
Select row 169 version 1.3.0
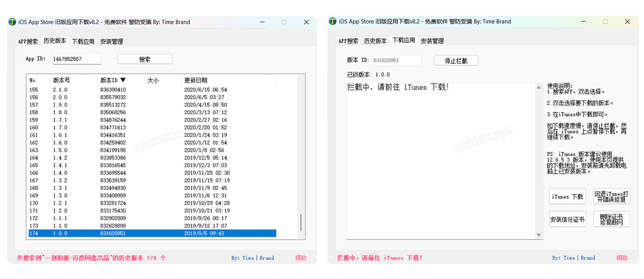(x=152, y=196)
